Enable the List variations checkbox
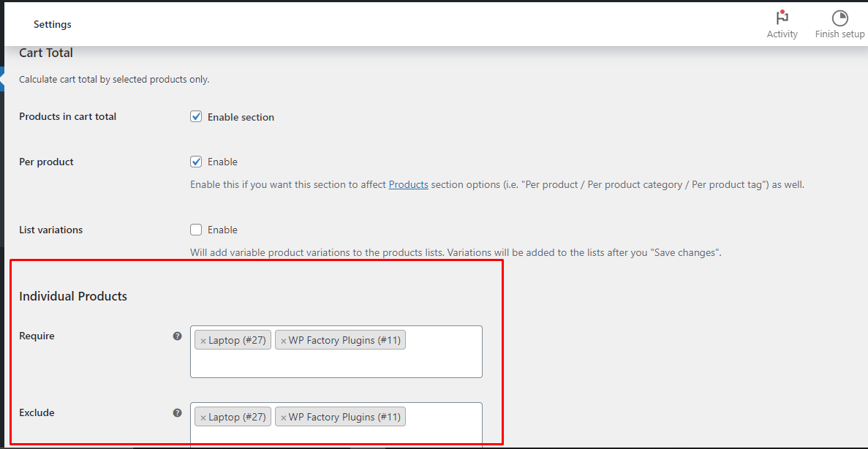The height and width of the screenshot is (449, 868). [x=196, y=229]
